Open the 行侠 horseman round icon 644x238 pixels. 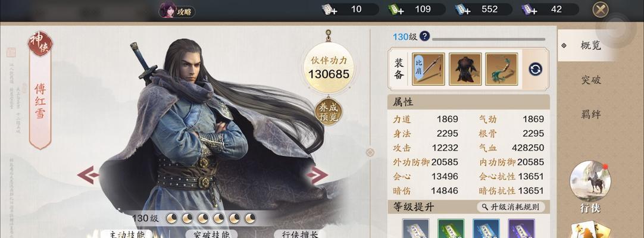[x=590, y=181]
